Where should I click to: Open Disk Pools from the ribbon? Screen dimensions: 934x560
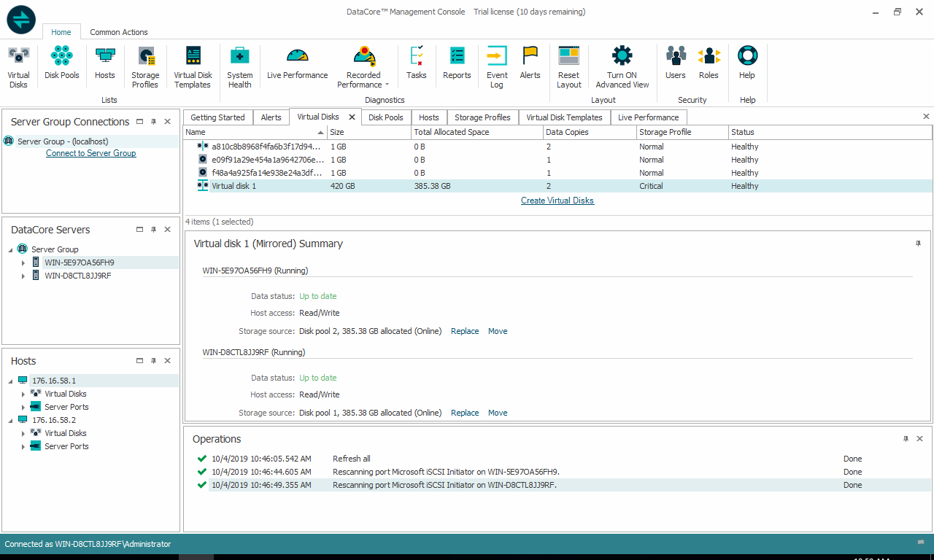[x=62, y=63]
